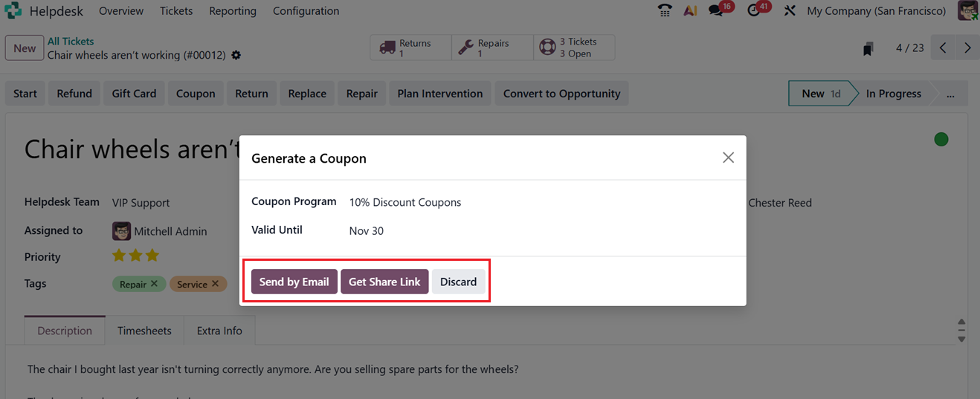Remove the Service tag
The width and height of the screenshot is (980, 399).
(215, 284)
